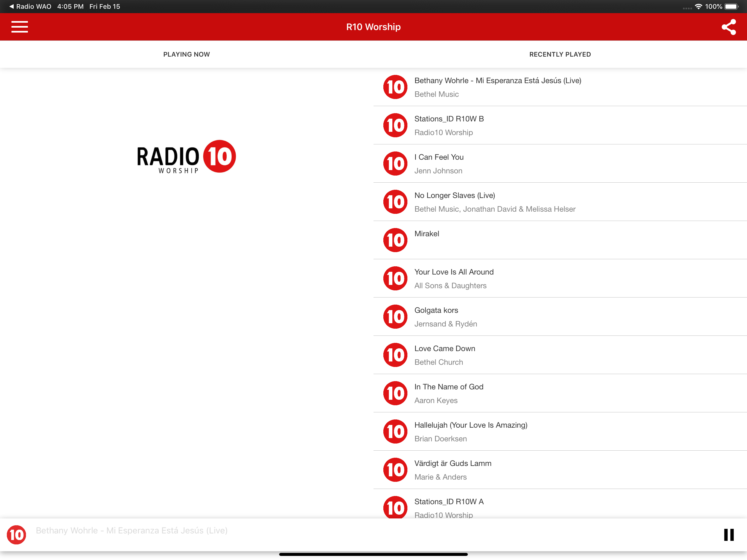
Task: Select the 'No Longer Slaves (Live)' title
Action: point(454,196)
